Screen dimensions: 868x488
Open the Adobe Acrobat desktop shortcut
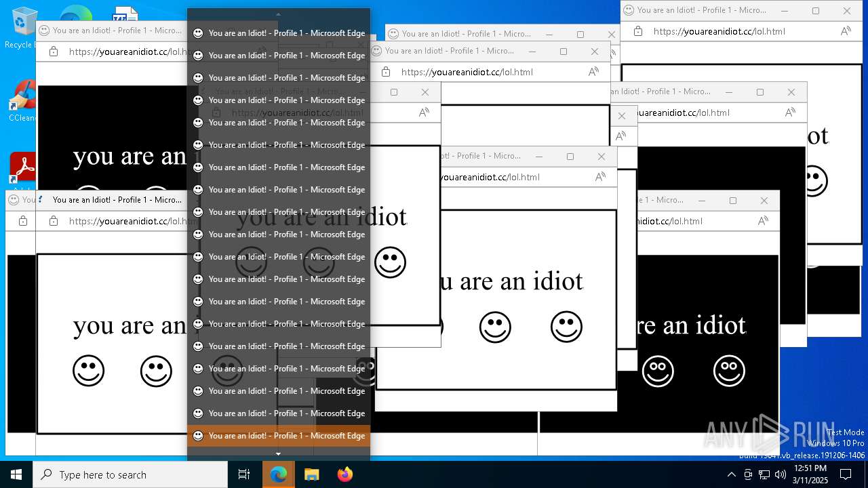click(x=22, y=169)
